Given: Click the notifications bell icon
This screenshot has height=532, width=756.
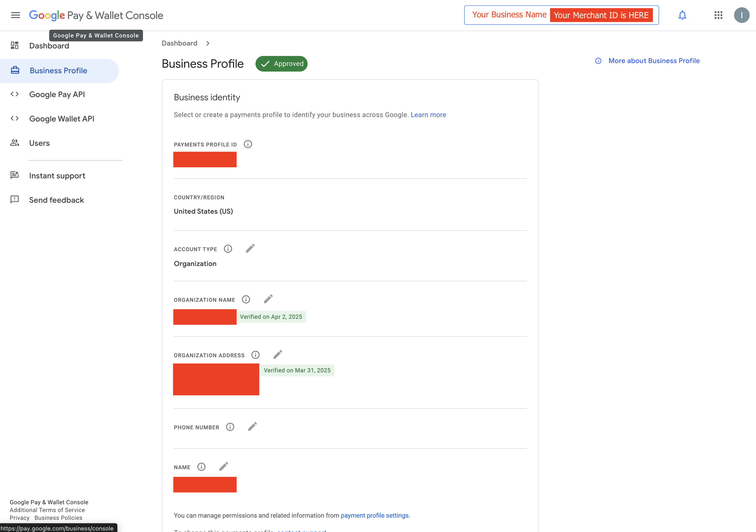Looking at the screenshot, I should point(682,15).
